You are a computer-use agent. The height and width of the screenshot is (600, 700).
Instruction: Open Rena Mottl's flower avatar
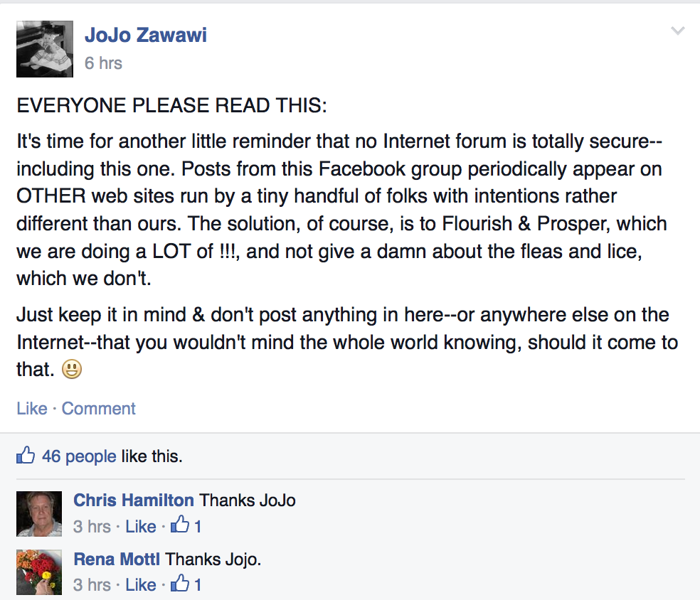pyautogui.click(x=39, y=572)
